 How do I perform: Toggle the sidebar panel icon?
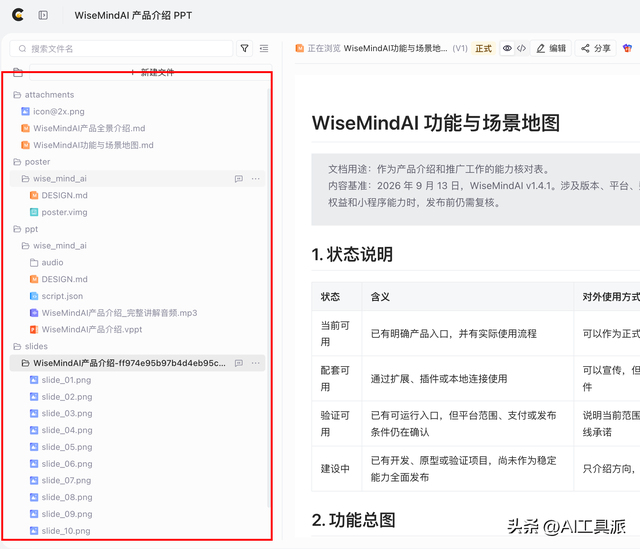(43, 15)
